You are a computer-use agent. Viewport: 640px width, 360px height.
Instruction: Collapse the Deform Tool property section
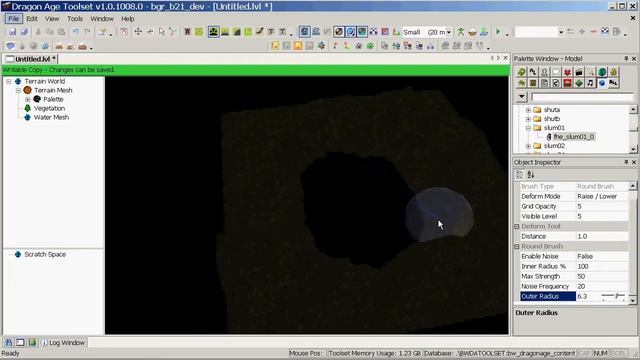click(x=517, y=227)
